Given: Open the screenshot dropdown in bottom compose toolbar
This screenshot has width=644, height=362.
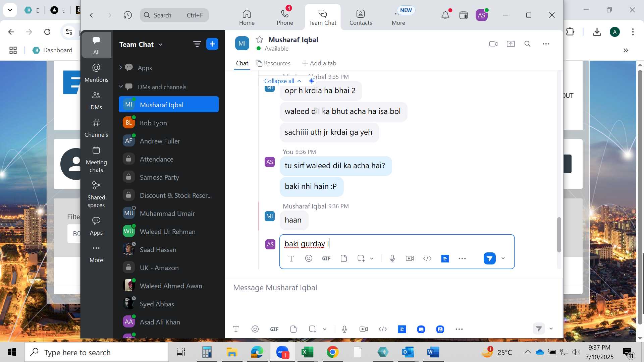Looking at the screenshot, I should [x=325, y=329].
